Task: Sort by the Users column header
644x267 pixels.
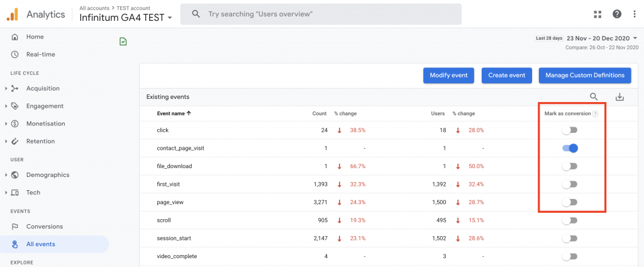Action: click(x=438, y=113)
